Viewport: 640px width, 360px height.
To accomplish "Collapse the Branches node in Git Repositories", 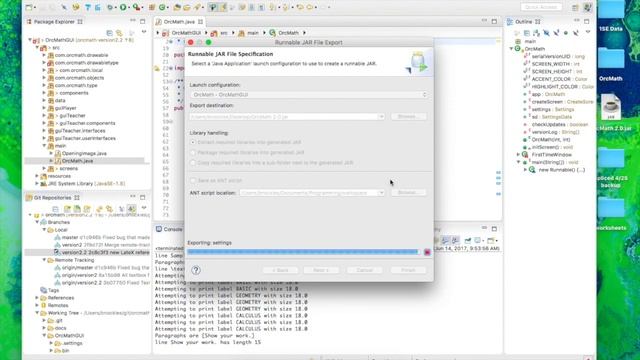I will (37, 222).
